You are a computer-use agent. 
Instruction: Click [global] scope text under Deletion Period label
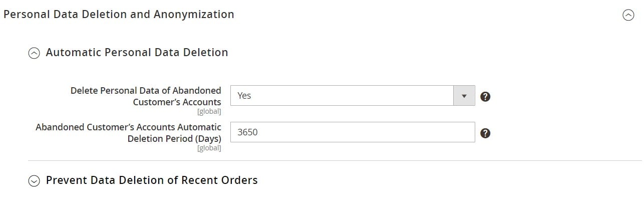209,148
